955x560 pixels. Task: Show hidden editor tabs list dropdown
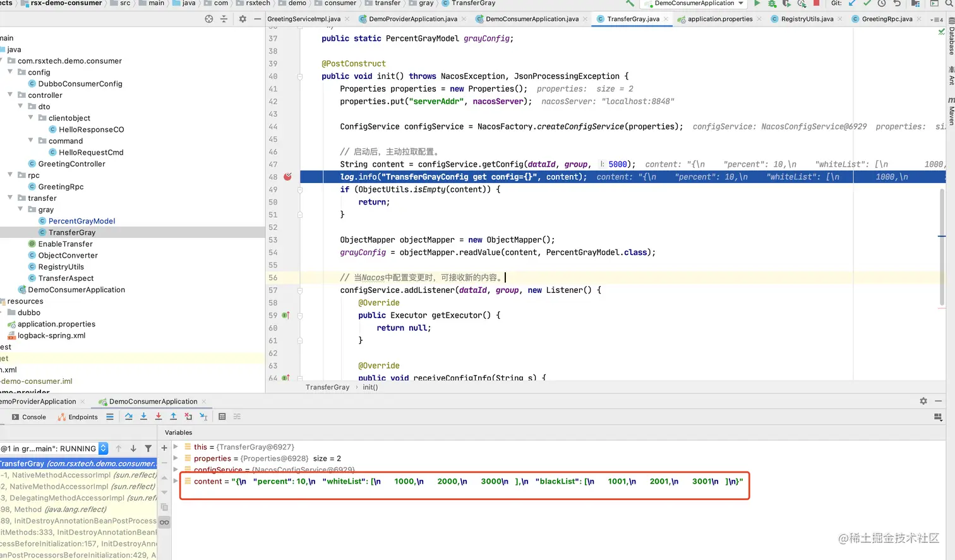point(937,20)
